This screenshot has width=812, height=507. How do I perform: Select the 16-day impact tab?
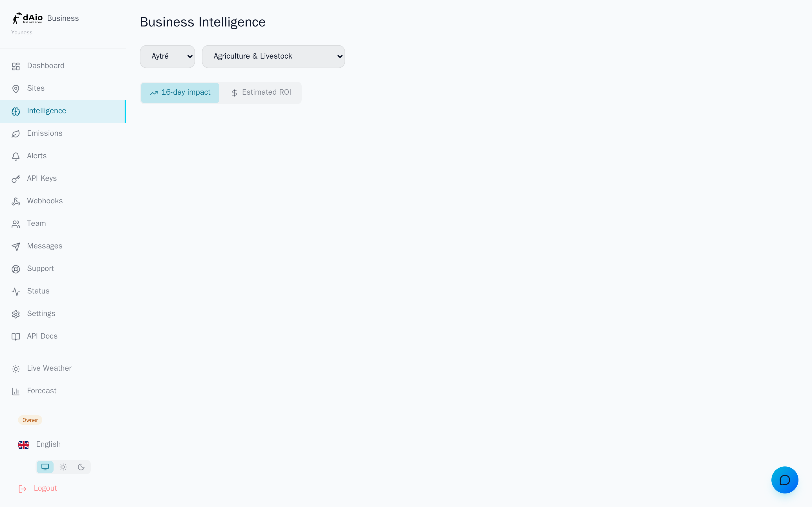180,93
